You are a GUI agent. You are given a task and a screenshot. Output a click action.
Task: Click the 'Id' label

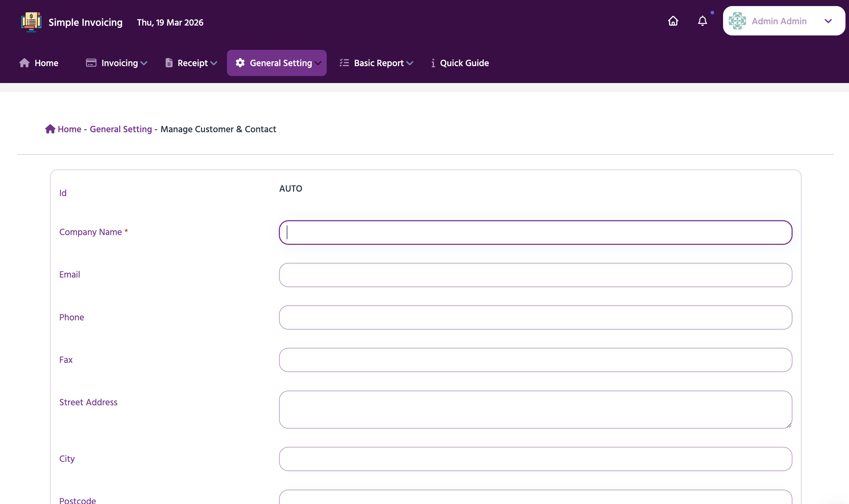pyautogui.click(x=63, y=193)
